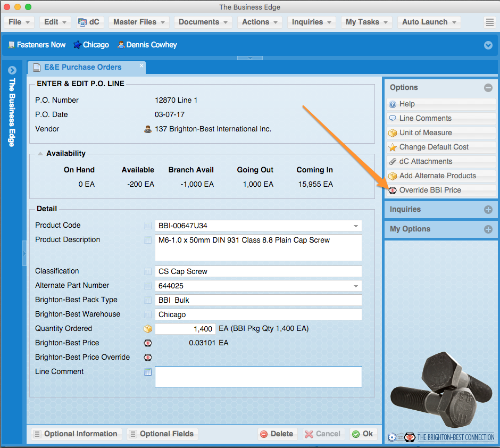Open Line Comments option
500x448 pixels.
tap(441, 118)
